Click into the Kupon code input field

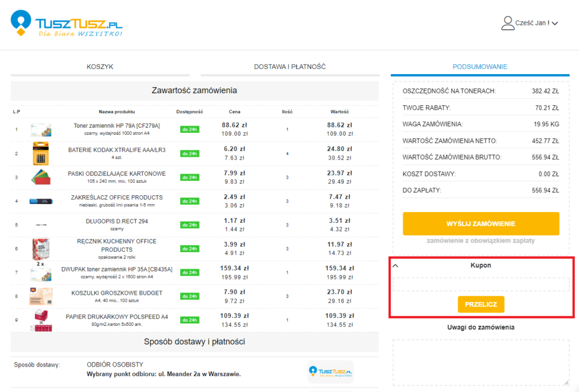(x=481, y=284)
